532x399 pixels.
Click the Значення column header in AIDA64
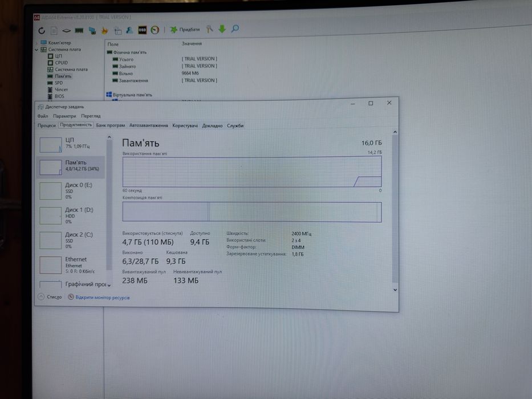(x=192, y=44)
